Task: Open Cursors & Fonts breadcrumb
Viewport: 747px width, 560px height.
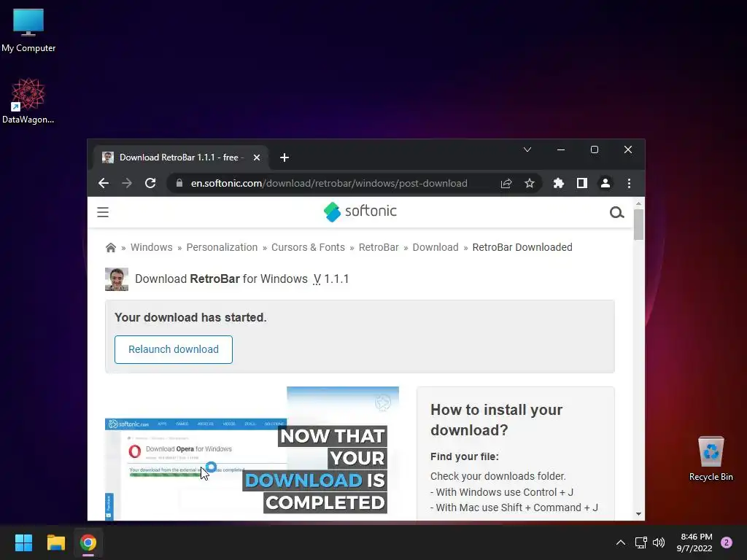Action: coord(309,248)
